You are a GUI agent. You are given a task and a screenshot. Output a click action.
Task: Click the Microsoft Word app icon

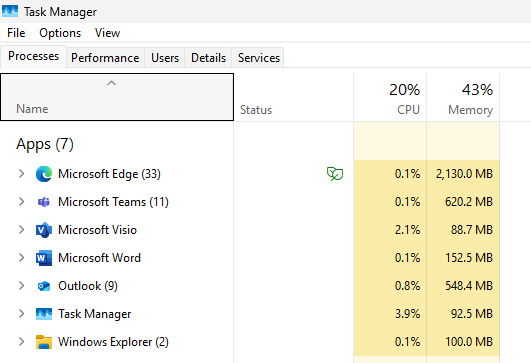(x=44, y=258)
